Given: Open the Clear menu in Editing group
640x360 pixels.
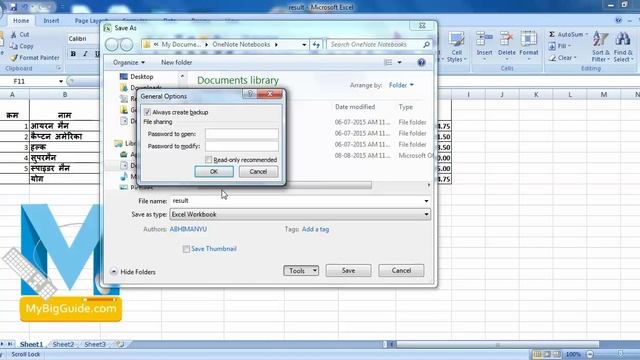Looking at the screenshot, I should click(562, 58).
